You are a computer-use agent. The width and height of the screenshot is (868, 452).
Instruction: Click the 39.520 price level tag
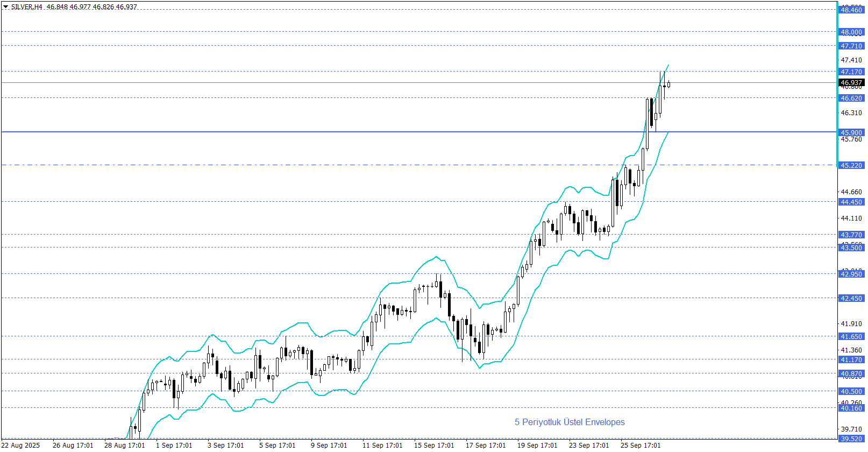click(x=851, y=439)
